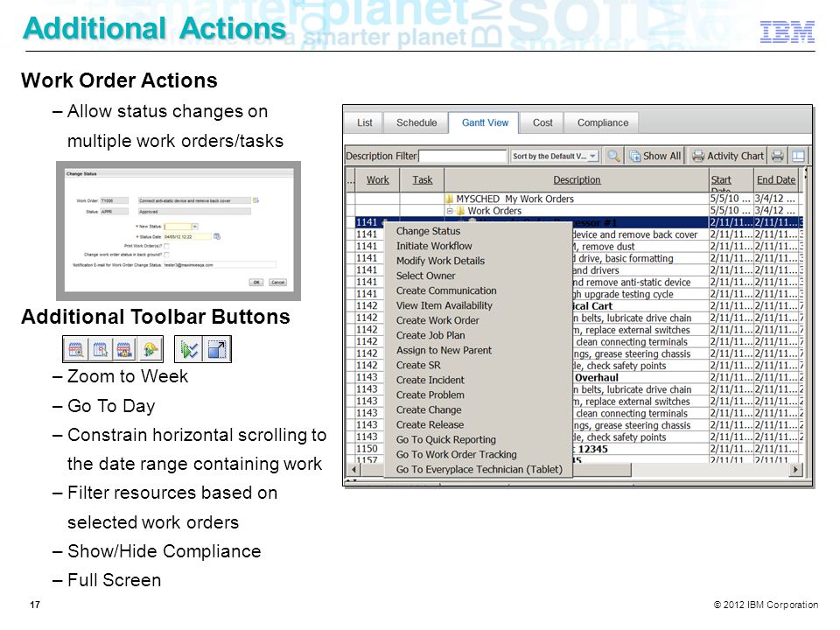The height and width of the screenshot is (630, 840).
Task: Select Modify Work Details in menu
Action: 479,261
